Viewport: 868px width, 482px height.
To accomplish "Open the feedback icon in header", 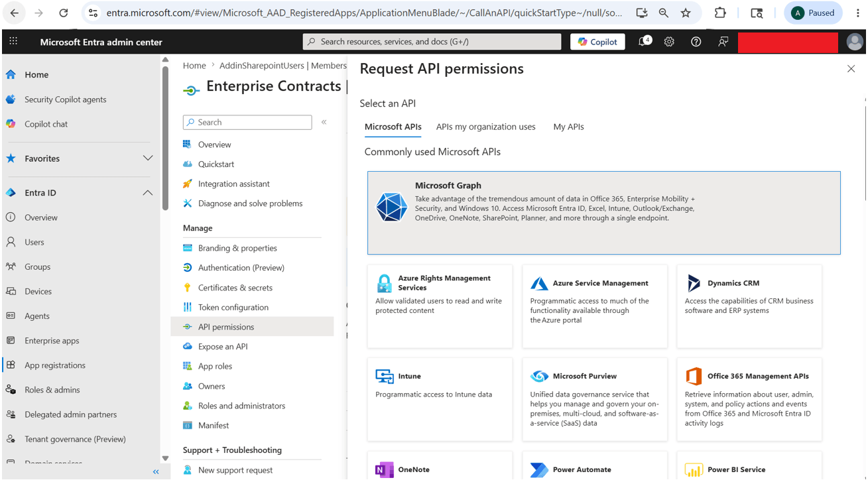I will 723,42.
